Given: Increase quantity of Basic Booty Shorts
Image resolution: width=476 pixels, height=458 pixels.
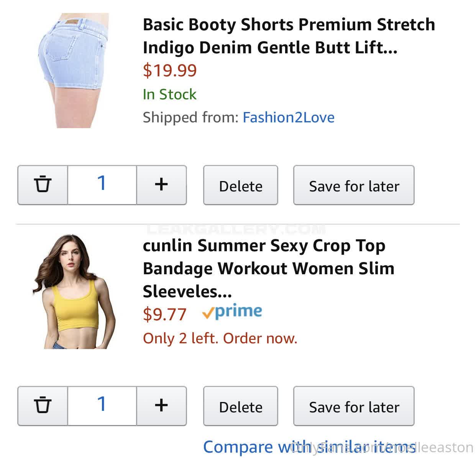Looking at the screenshot, I should tap(161, 185).
